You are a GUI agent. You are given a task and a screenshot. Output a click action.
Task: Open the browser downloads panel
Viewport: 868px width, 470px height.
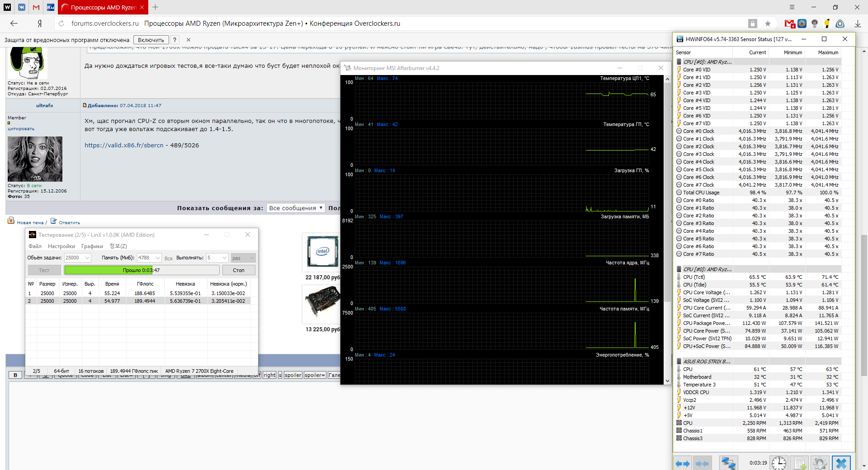coord(858,23)
